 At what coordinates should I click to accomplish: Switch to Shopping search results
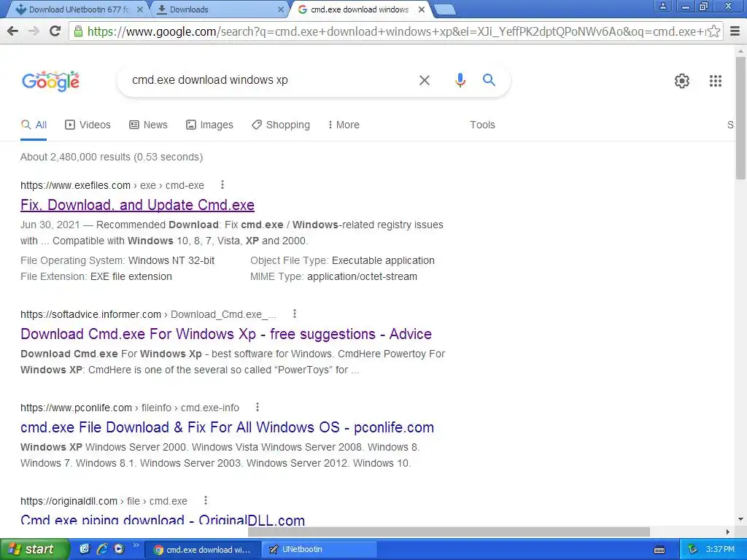[281, 125]
